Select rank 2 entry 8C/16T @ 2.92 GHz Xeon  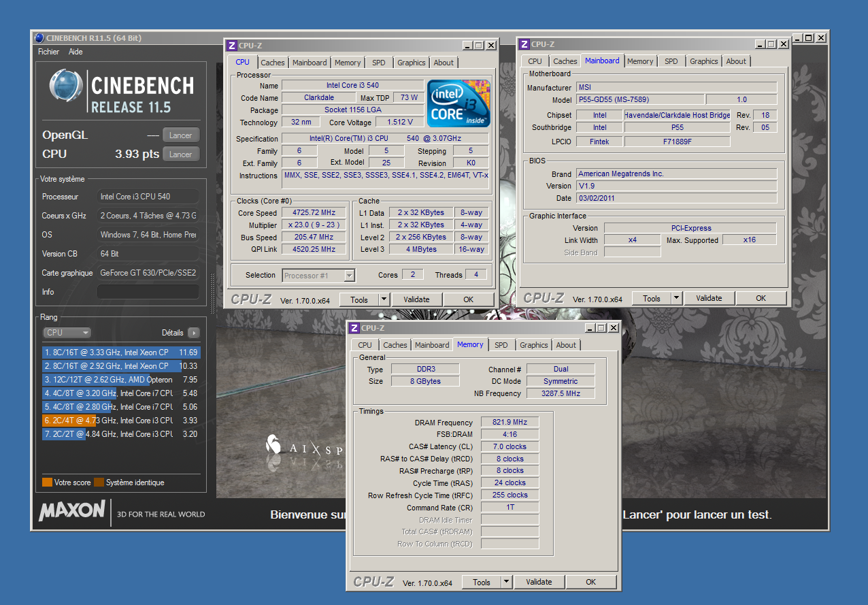coord(121,366)
